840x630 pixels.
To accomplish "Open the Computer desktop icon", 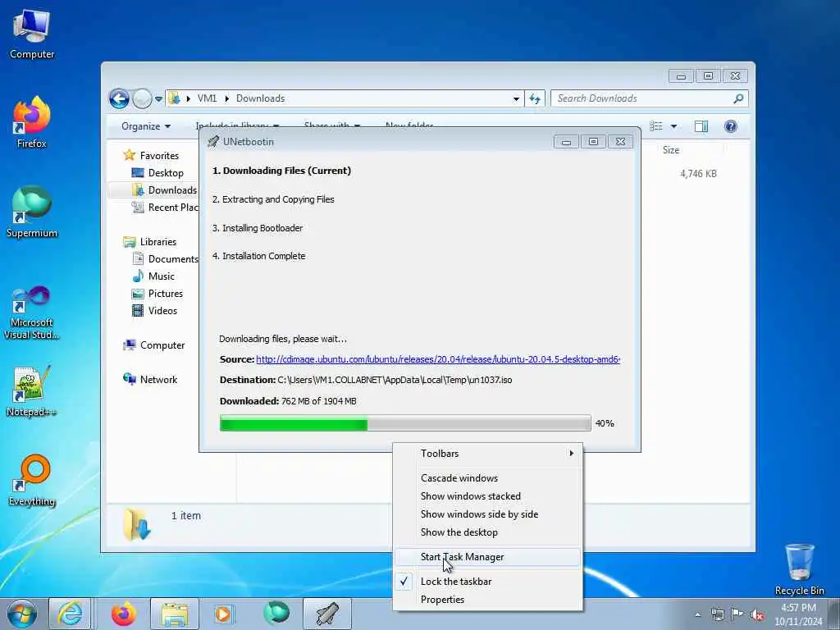I will pyautogui.click(x=32, y=33).
